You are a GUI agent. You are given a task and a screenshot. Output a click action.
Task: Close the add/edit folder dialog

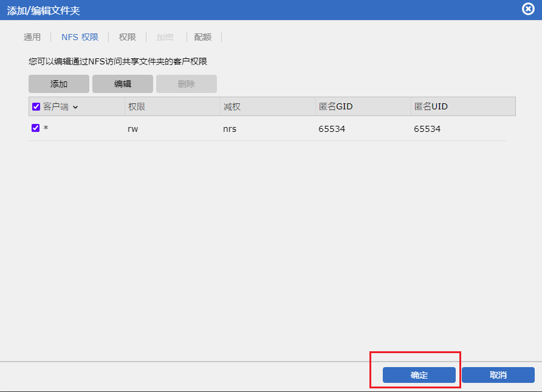528,9
